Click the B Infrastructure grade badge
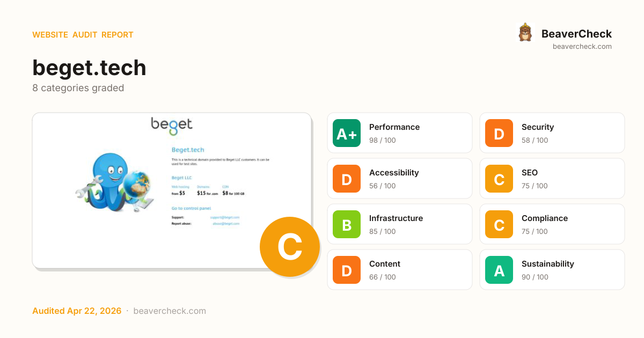 347,224
